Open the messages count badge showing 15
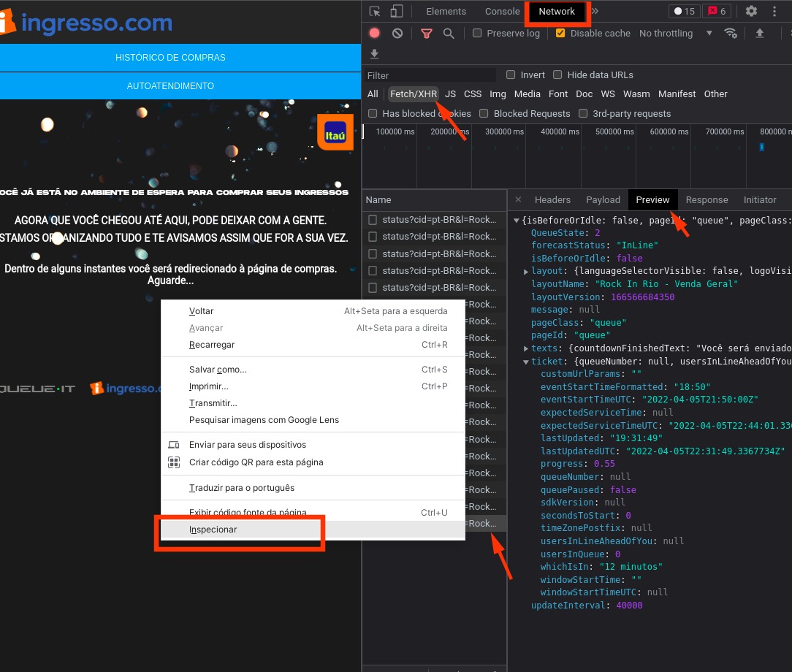This screenshot has width=792, height=672. (685, 11)
